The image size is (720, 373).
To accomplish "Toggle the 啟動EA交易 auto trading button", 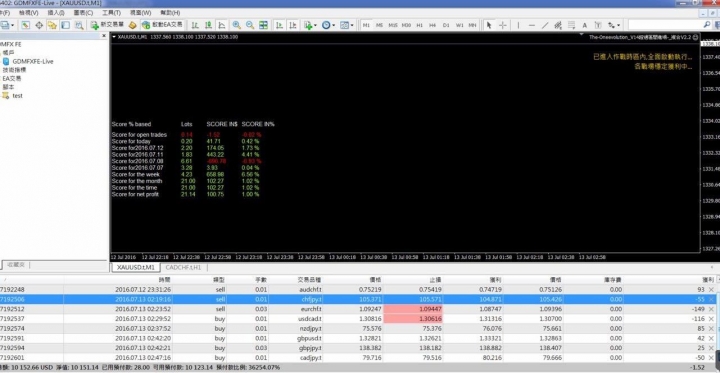I will (x=162, y=25).
